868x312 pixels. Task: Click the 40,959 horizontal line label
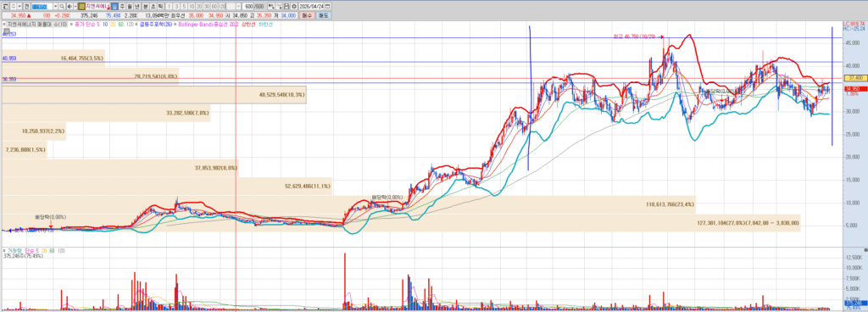[8, 58]
